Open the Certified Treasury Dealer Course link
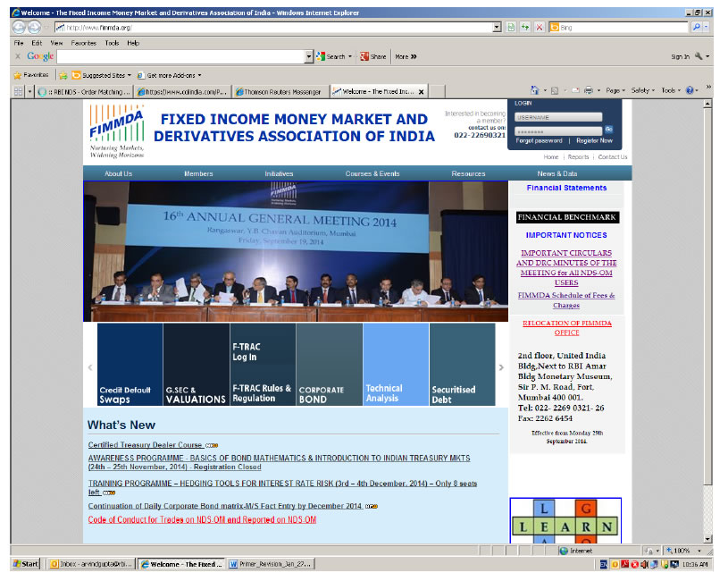This screenshot has height=581, width=728. pyautogui.click(x=145, y=444)
